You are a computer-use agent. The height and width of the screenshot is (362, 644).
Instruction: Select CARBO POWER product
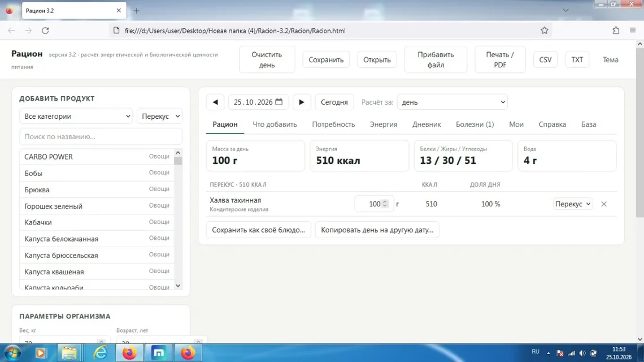point(97,157)
